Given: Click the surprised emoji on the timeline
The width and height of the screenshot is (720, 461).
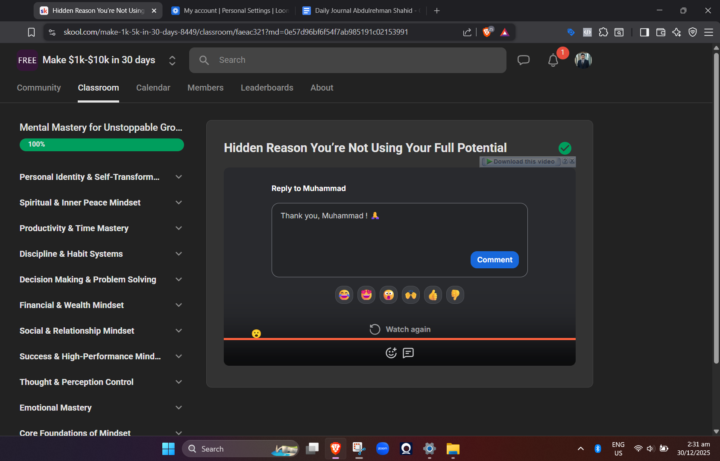Looking at the screenshot, I should tap(256, 334).
